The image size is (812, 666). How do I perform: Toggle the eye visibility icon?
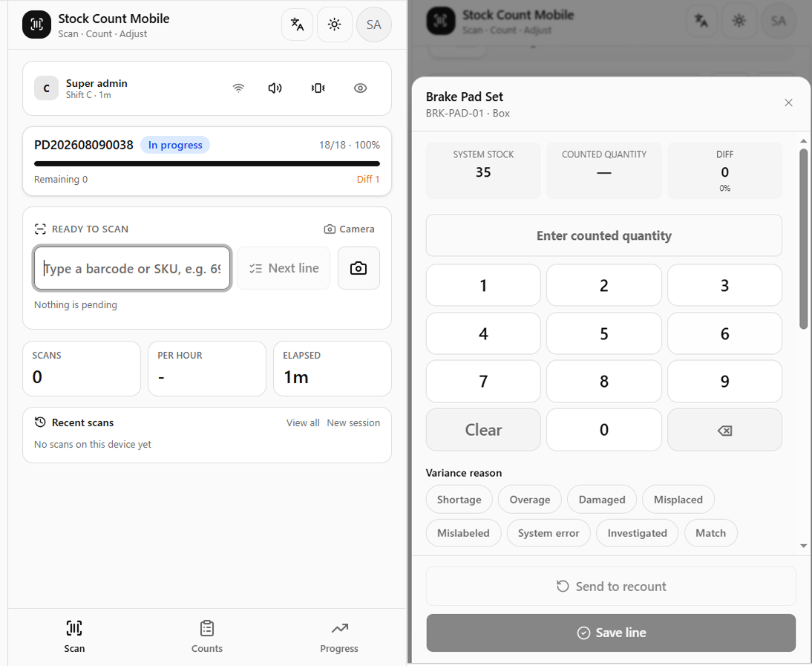(361, 88)
